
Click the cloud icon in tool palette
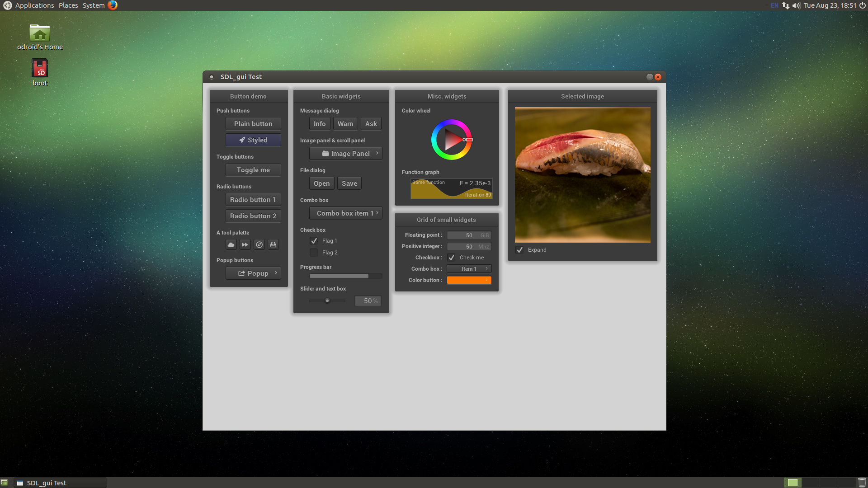[x=231, y=244]
